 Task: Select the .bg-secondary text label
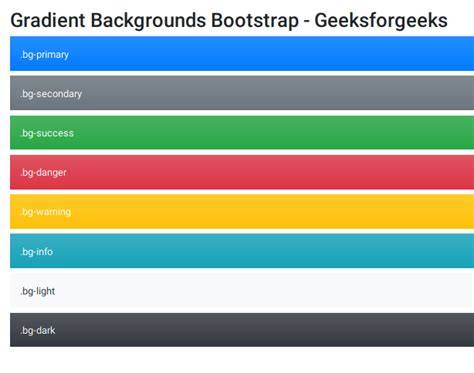pos(51,94)
